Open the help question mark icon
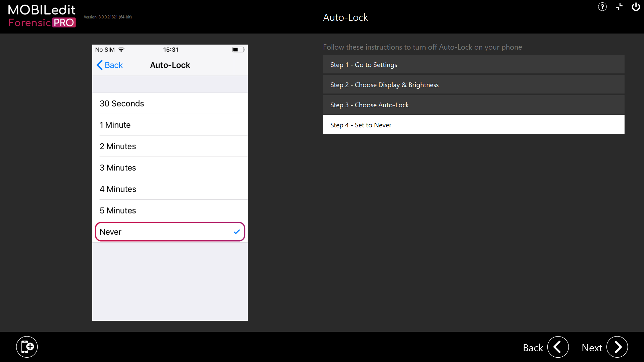 pos(602,7)
